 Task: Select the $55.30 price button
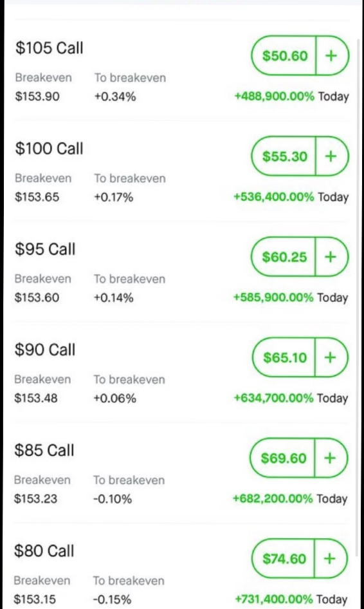[x=284, y=156]
